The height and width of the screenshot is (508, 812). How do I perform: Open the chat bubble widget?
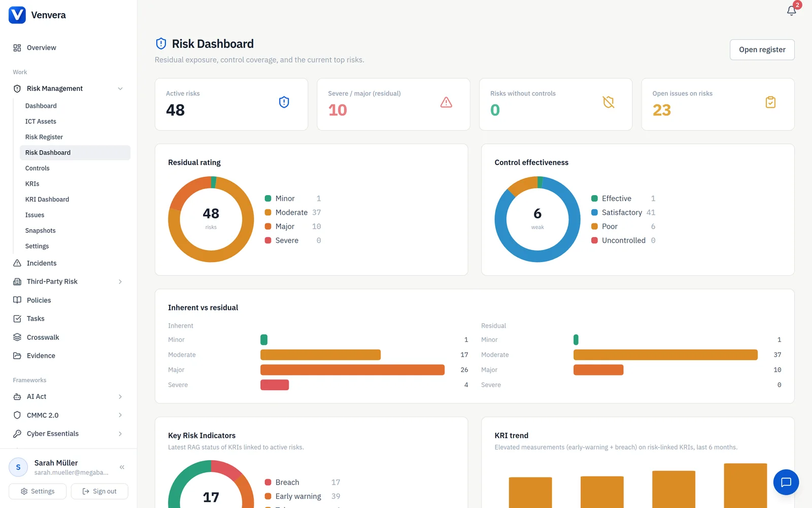point(786,482)
